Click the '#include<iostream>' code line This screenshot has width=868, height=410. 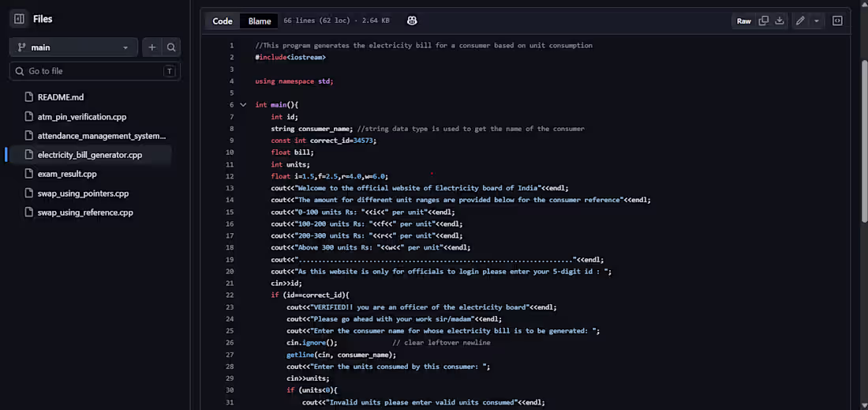click(x=290, y=57)
